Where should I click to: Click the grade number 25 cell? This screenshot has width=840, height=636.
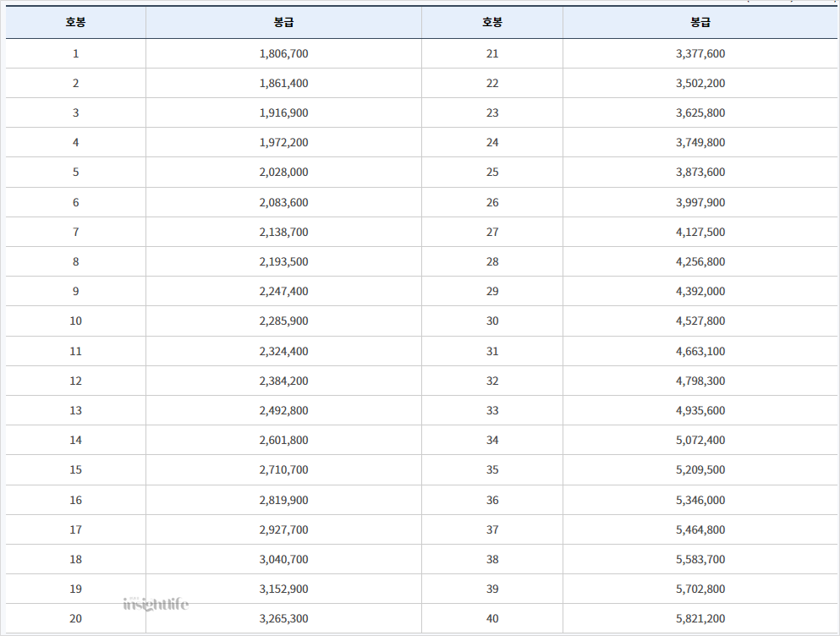(491, 172)
